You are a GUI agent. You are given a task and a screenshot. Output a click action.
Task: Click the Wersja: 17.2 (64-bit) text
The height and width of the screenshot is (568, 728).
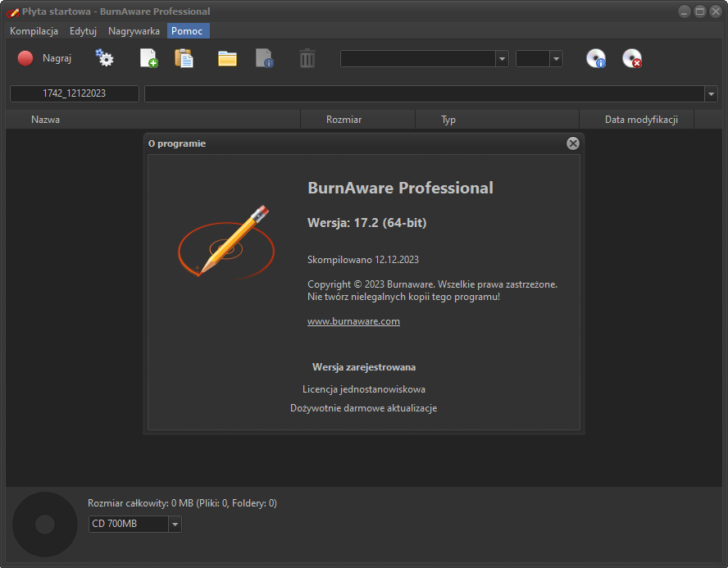click(366, 223)
